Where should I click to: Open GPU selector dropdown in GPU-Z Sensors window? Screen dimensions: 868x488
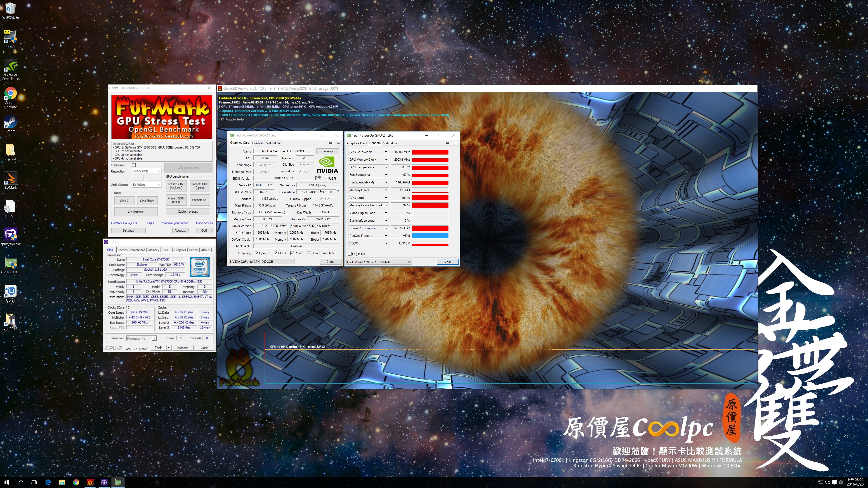click(379, 262)
